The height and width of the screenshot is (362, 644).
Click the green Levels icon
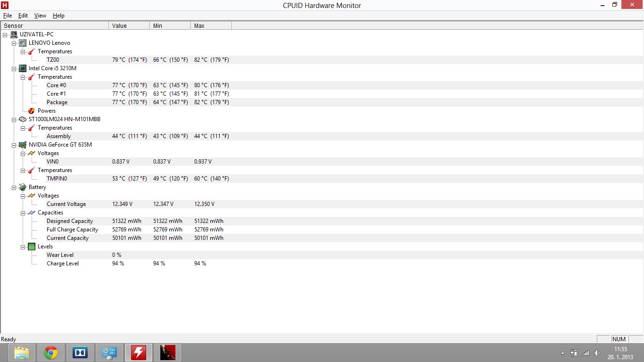click(32, 247)
